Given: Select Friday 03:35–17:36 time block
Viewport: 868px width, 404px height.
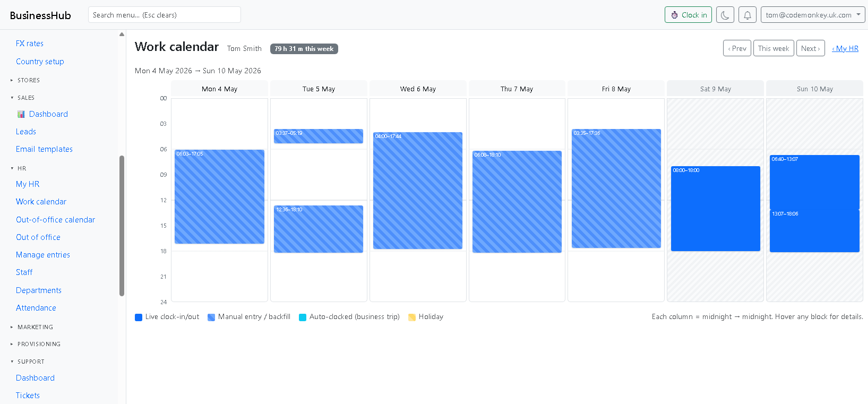Looking at the screenshot, I should [x=616, y=188].
